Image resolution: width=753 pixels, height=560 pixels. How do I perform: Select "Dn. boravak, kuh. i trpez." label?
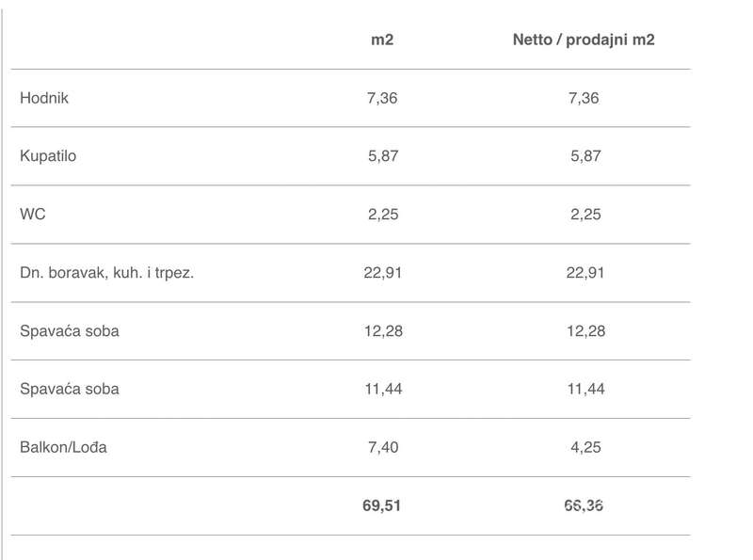tap(106, 273)
